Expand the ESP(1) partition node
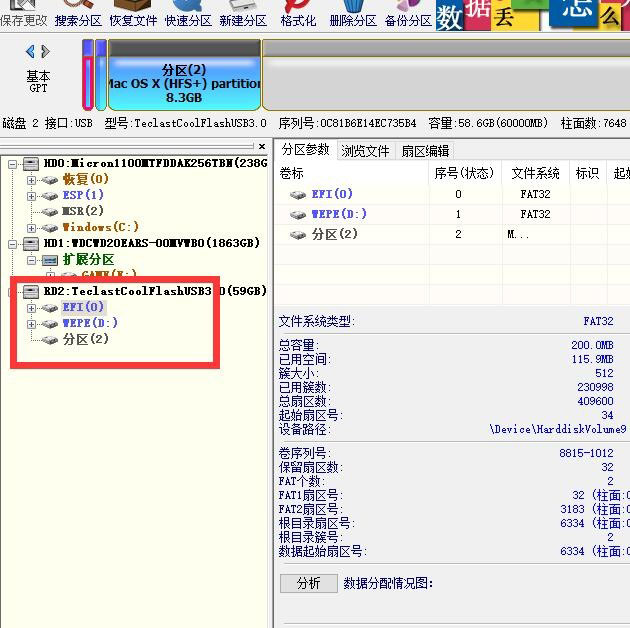The image size is (630, 628). tap(31, 195)
